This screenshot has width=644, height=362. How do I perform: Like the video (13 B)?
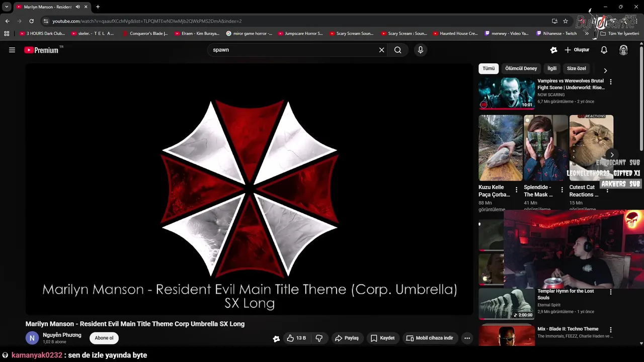click(x=296, y=338)
